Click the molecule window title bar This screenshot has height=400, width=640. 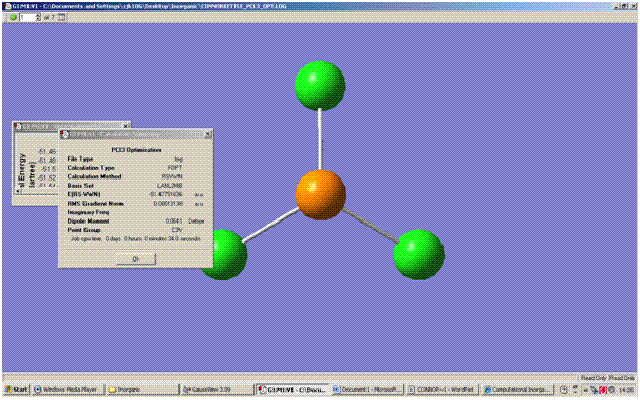pyautogui.click(x=318, y=6)
